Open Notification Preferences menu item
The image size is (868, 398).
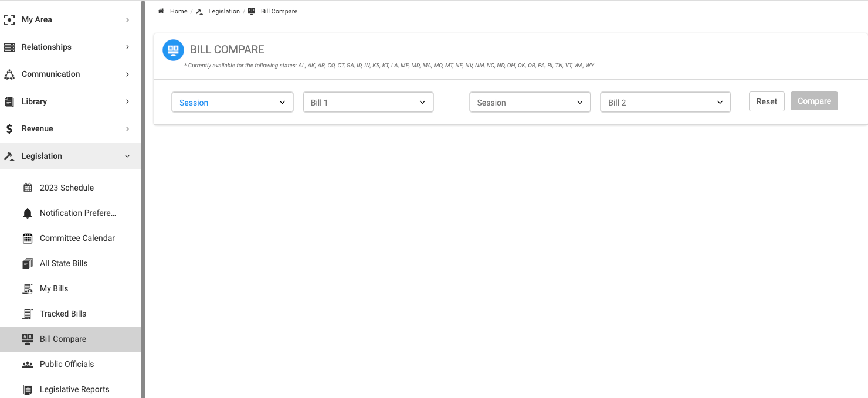tap(70, 213)
